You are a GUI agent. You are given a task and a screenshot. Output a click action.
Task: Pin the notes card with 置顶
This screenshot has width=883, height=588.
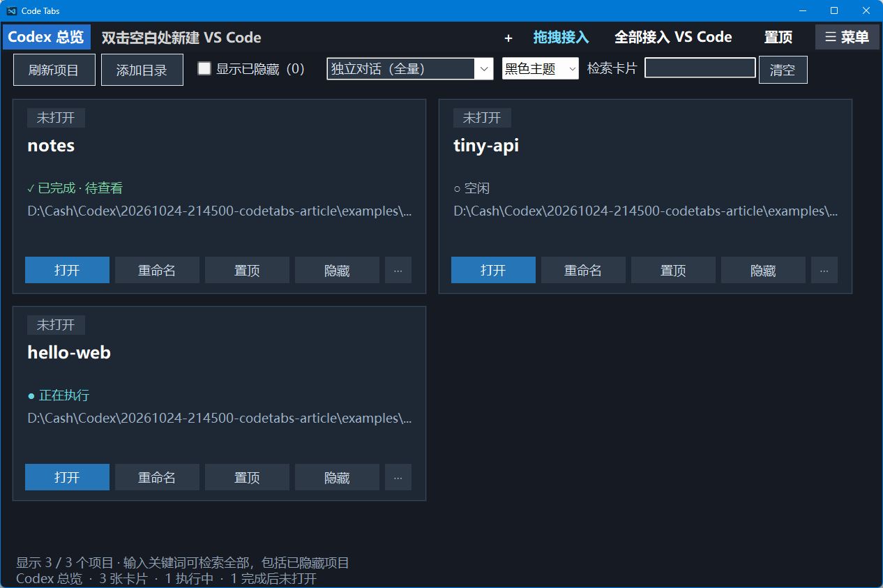pos(247,270)
